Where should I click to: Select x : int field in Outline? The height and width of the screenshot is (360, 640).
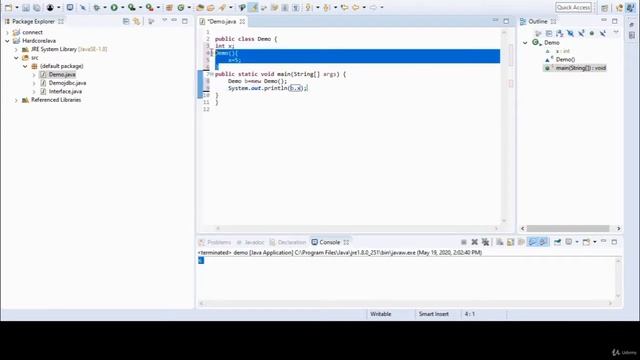[562, 51]
